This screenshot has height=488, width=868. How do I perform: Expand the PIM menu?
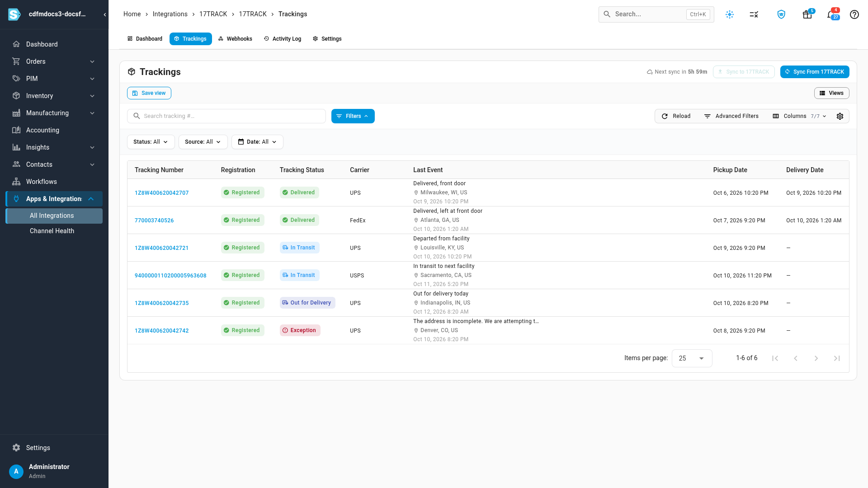tap(54, 79)
